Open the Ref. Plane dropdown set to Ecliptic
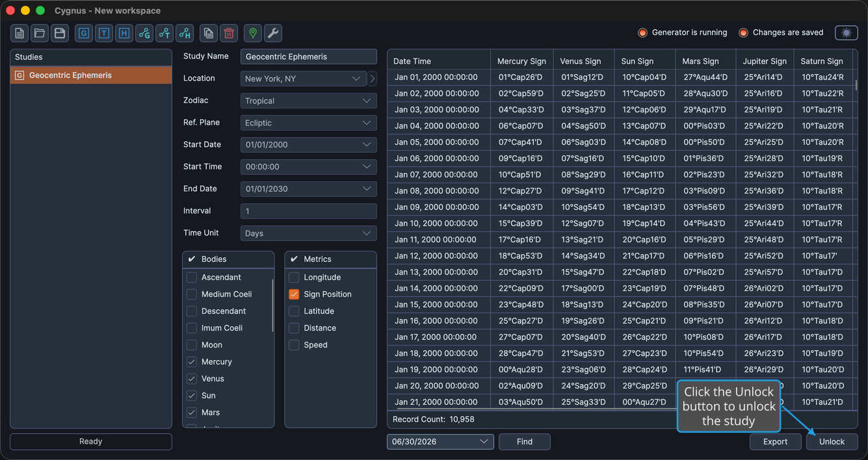Image resolution: width=868 pixels, height=460 pixels. tap(309, 123)
